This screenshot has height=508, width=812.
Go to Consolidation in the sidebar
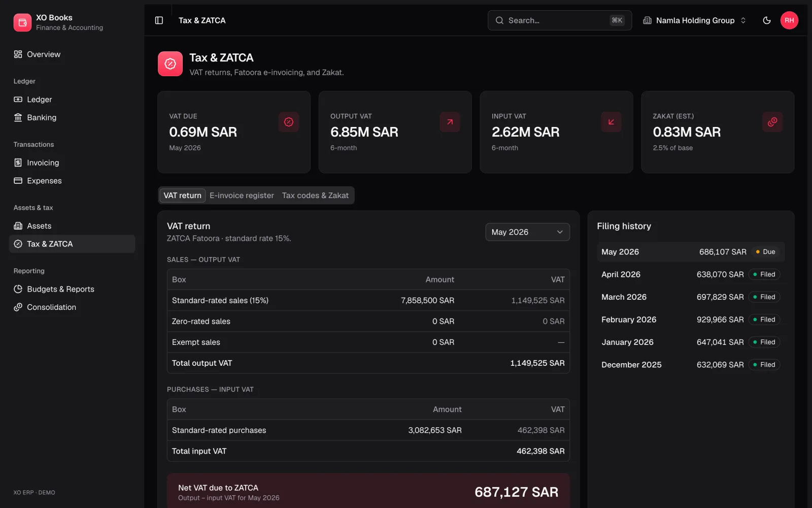pyautogui.click(x=72, y=307)
